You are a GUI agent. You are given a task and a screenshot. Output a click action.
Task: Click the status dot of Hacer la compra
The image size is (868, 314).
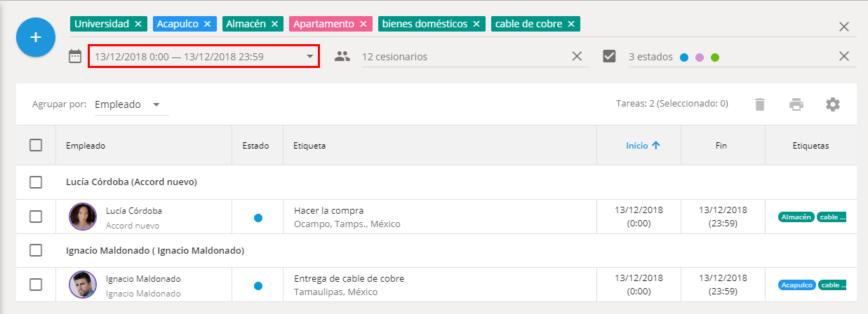click(x=258, y=218)
